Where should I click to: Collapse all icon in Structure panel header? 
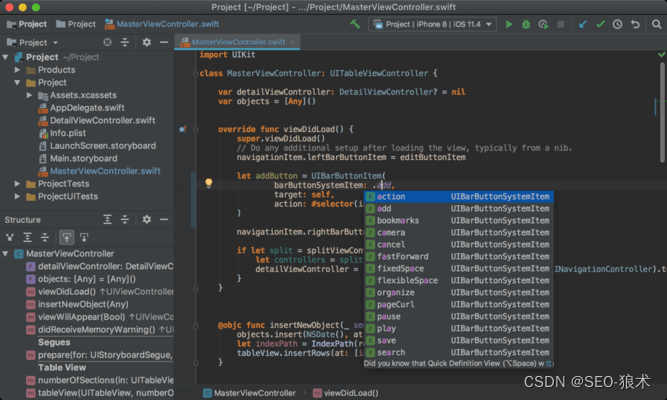point(125,220)
